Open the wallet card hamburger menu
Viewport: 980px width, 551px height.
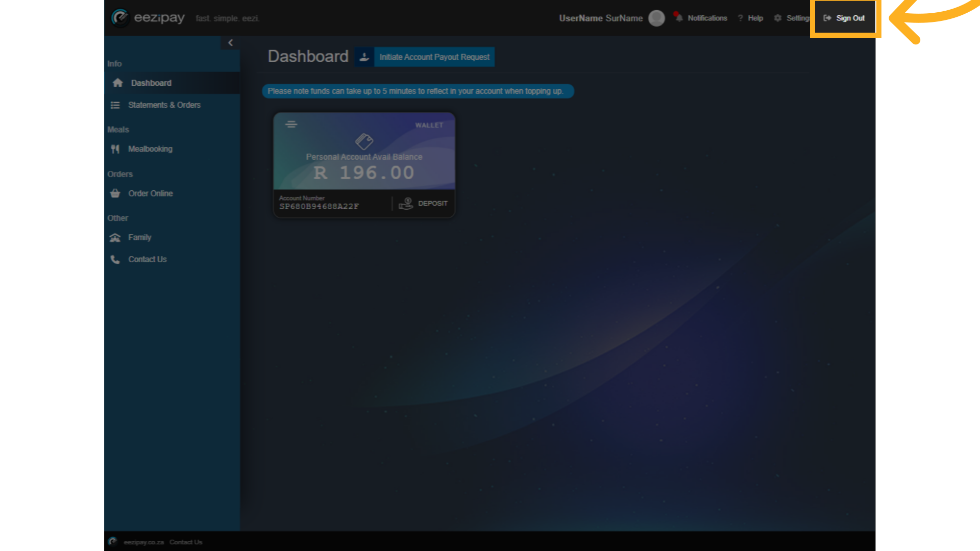pyautogui.click(x=291, y=124)
